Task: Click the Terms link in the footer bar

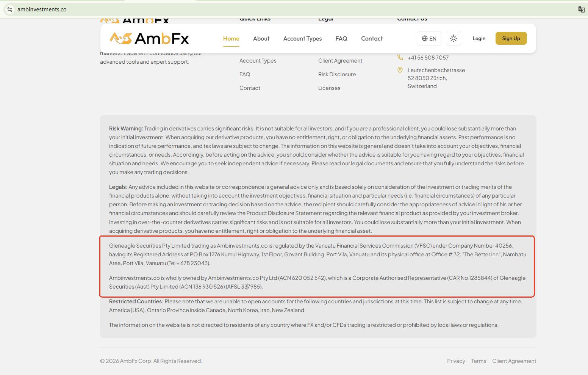Action: (x=479, y=361)
